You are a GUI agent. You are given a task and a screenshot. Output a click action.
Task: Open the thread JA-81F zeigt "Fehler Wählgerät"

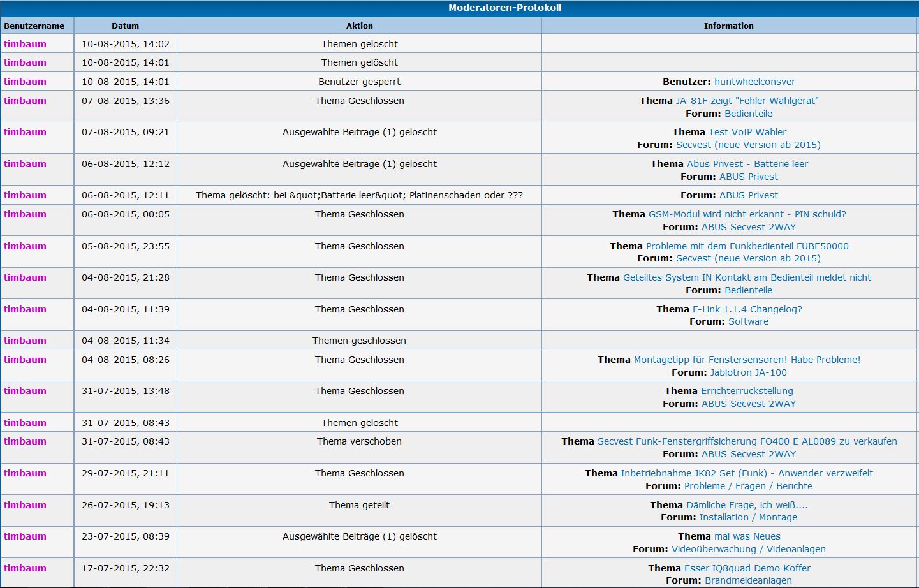pos(747,101)
